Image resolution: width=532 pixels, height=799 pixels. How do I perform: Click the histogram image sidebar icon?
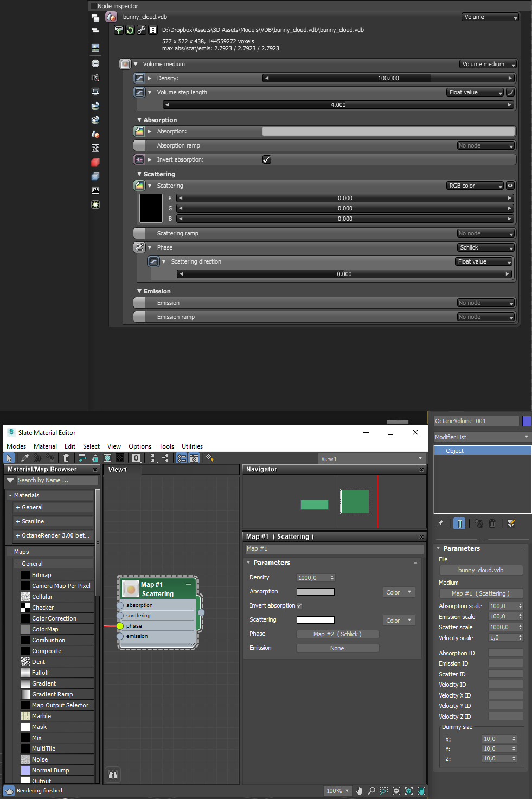95,190
